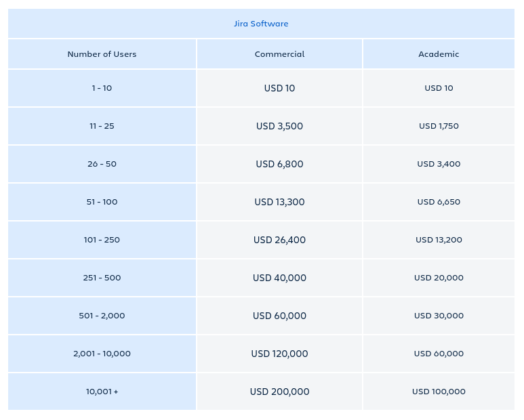Image resolution: width=524 pixels, height=420 pixels.
Task: Click the 10,001 + users row label
Action: [x=102, y=392]
